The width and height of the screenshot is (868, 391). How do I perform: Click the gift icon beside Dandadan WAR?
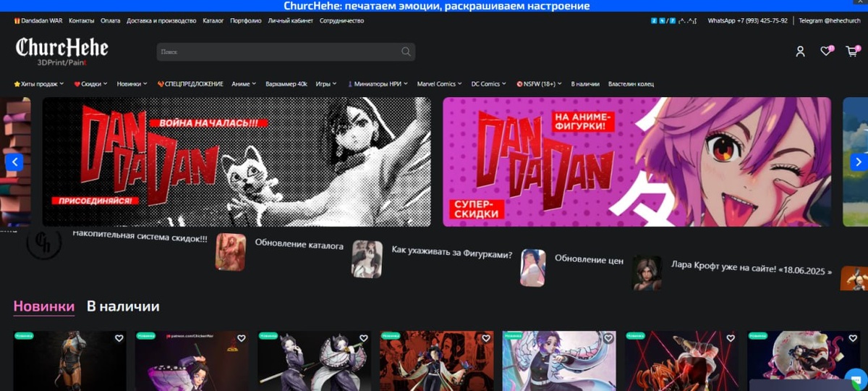tap(17, 21)
